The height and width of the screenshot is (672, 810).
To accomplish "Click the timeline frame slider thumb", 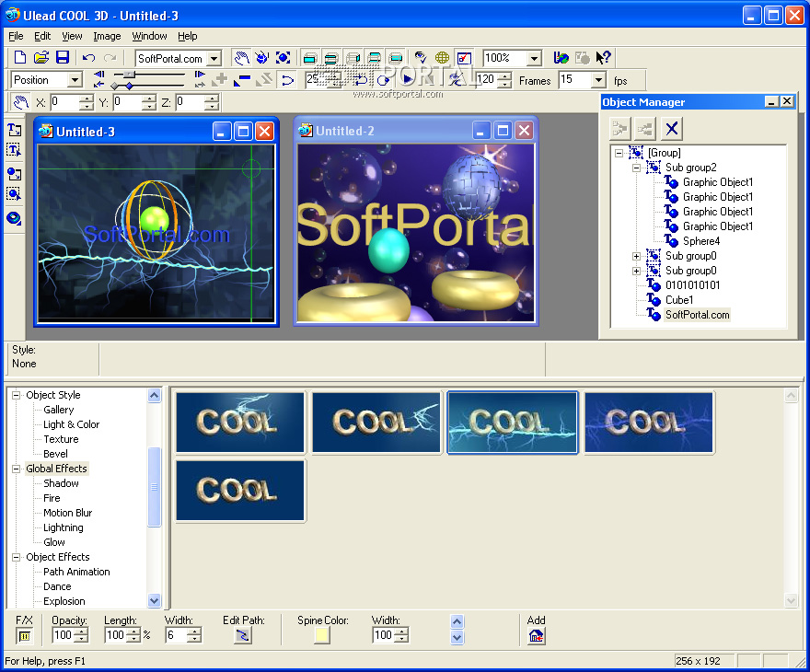I will [129, 75].
